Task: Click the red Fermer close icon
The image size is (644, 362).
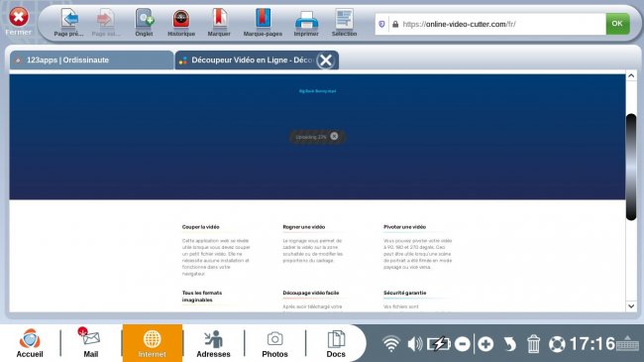Action: pos(19,17)
